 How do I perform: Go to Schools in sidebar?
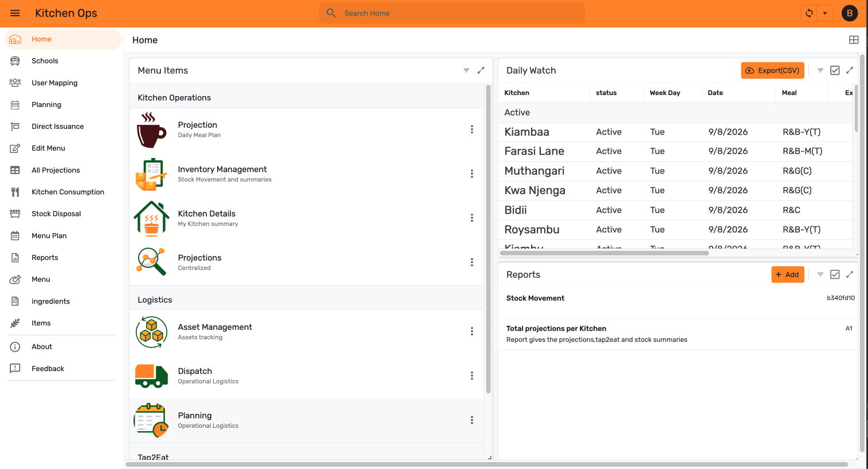click(62, 61)
